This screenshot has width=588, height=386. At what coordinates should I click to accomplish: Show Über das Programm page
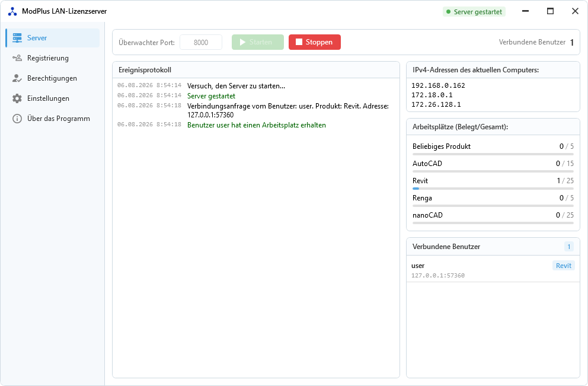[53, 119]
